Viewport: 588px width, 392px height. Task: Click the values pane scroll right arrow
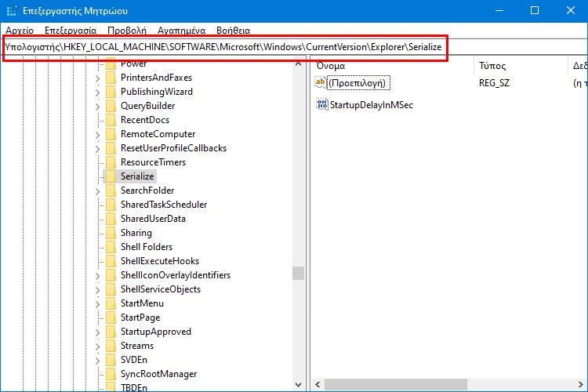(x=580, y=384)
